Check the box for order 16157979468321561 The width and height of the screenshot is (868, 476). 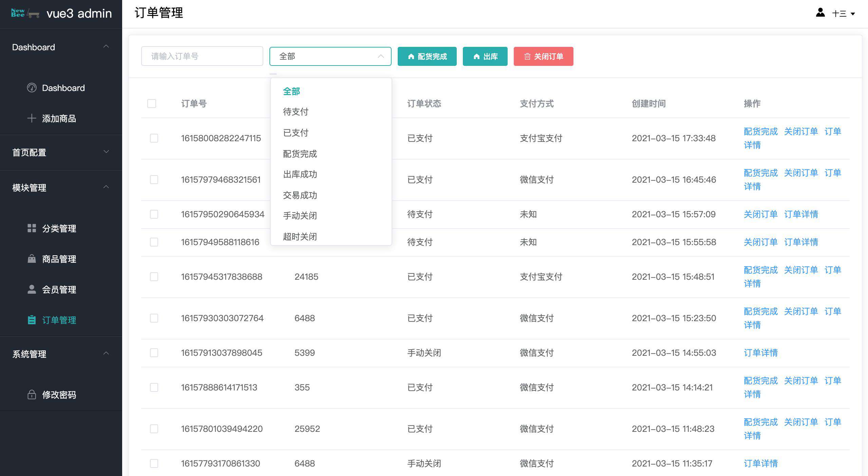coord(154,180)
